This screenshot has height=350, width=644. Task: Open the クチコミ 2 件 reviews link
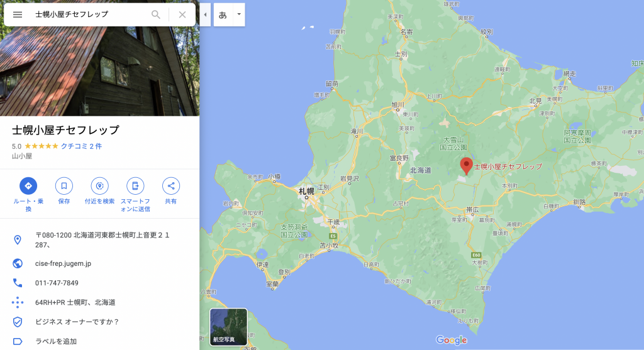pyautogui.click(x=81, y=146)
